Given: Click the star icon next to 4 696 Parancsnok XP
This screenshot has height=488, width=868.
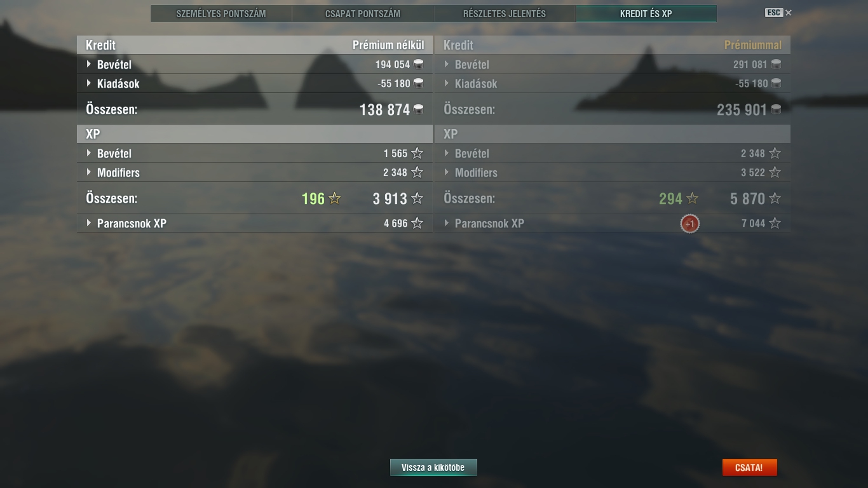Looking at the screenshot, I should (417, 223).
